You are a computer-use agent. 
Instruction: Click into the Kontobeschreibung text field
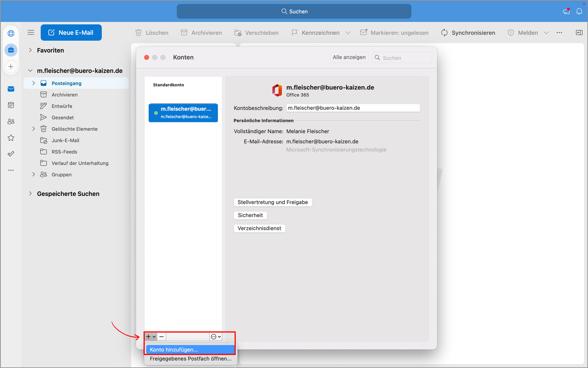point(353,107)
